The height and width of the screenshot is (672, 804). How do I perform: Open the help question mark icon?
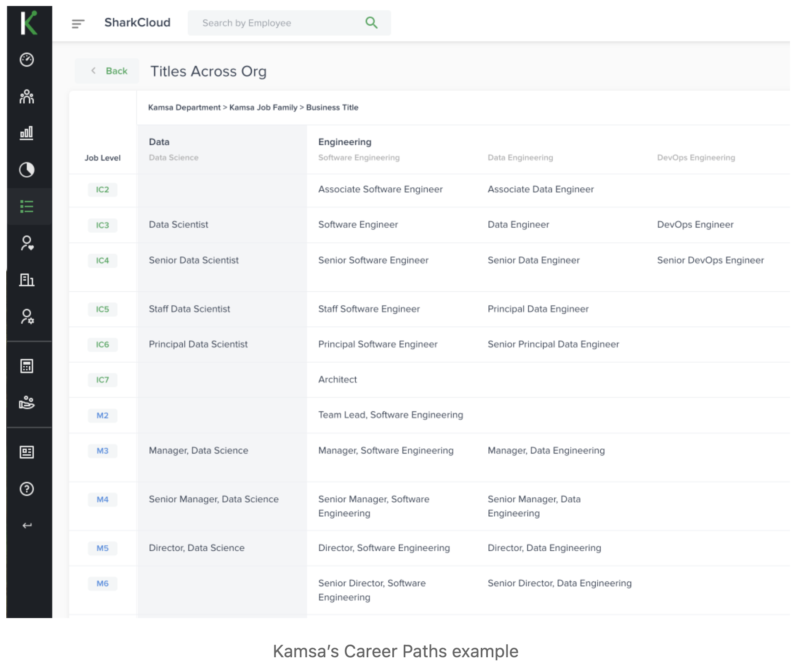click(27, 489)
